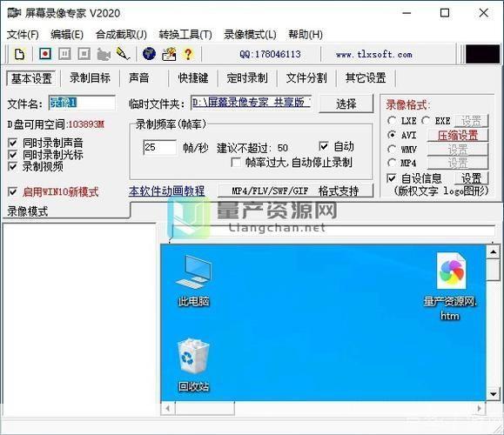
Task: Click the application logo in title bar
Action: tap(14, 13)
